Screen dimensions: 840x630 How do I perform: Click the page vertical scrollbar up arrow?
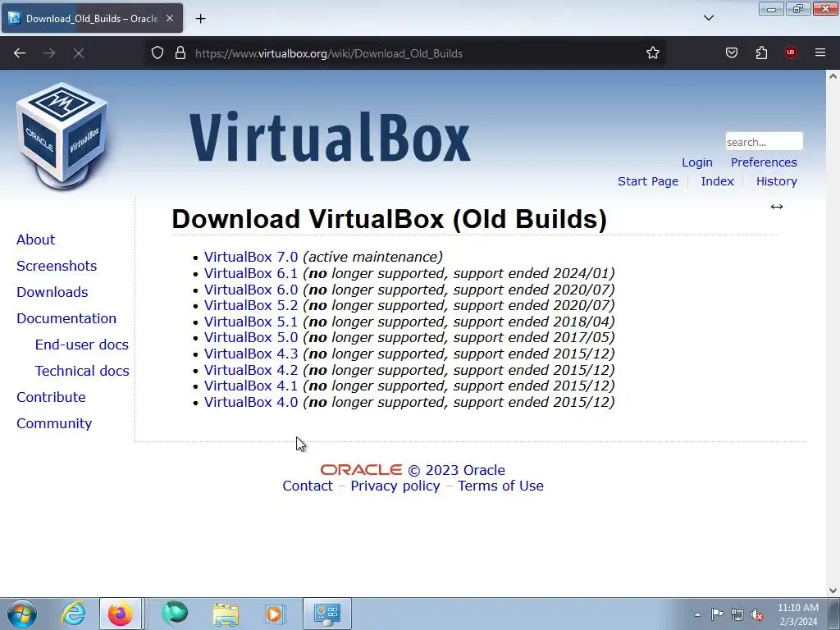(833, 76)
